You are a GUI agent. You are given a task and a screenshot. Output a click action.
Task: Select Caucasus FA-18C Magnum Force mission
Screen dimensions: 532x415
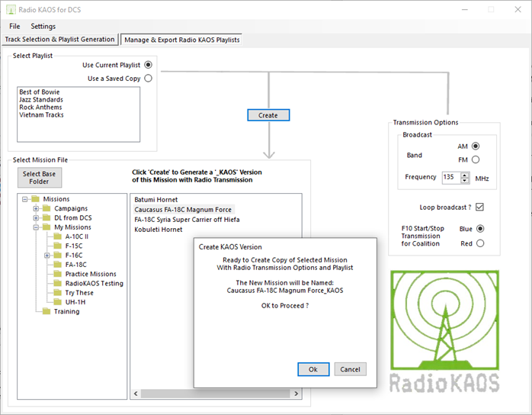coord(183,210)
